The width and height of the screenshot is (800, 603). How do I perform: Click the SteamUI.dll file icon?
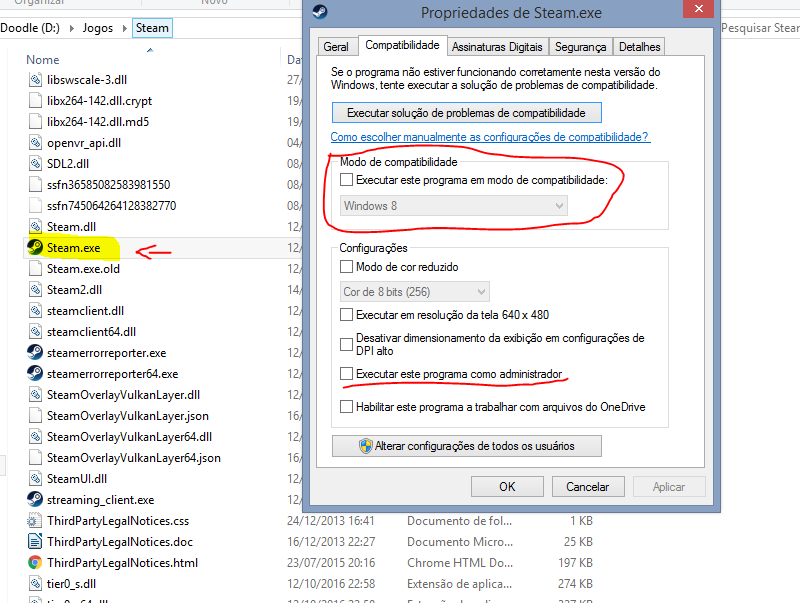[x=35, y=479]
